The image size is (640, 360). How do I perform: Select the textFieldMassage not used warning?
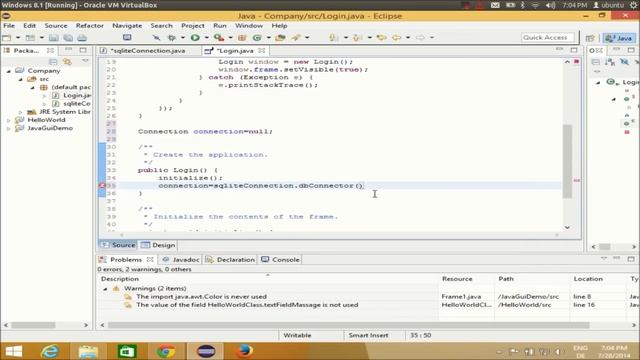pos(247,304)
